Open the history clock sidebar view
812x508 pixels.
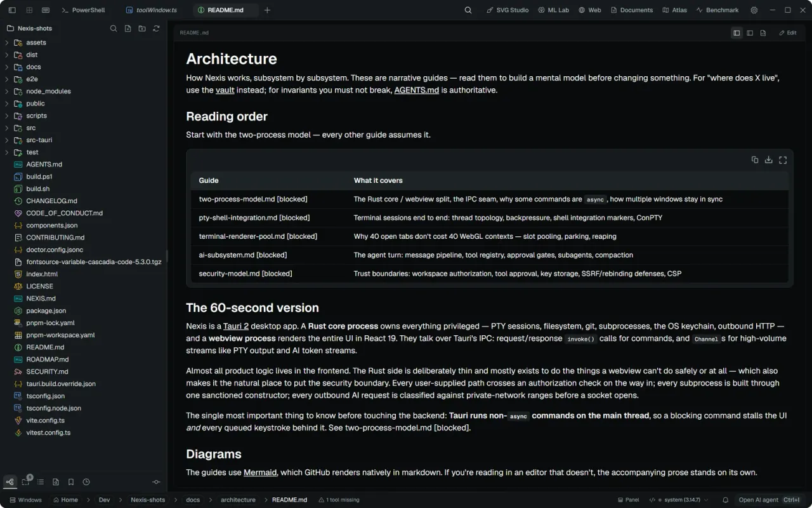[x=86, y=482]
